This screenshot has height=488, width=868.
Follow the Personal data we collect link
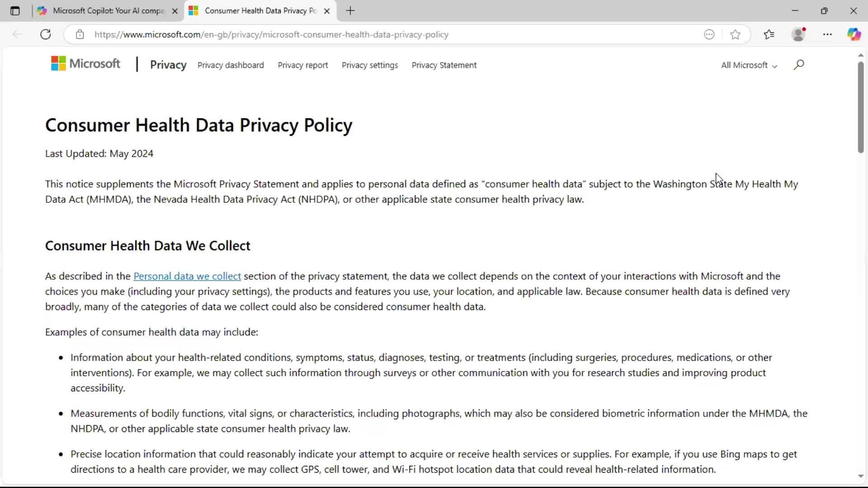[187, 276]
